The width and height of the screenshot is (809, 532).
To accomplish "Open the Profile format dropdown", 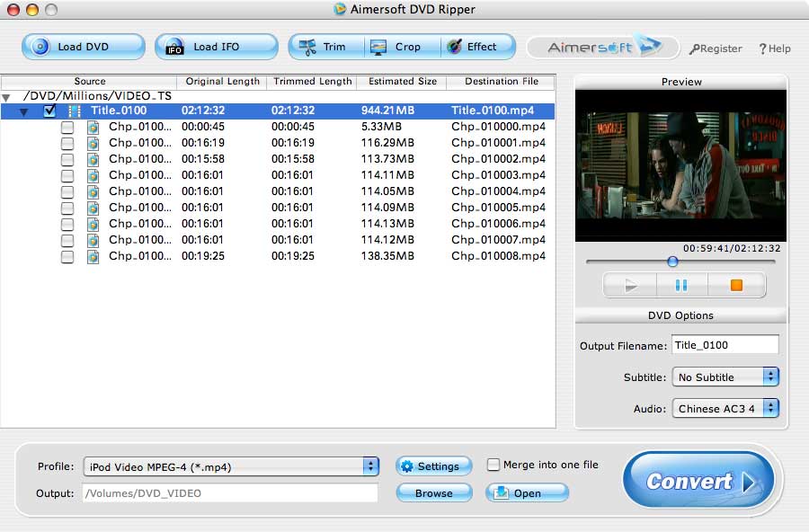I will click(x=369, y=465).
